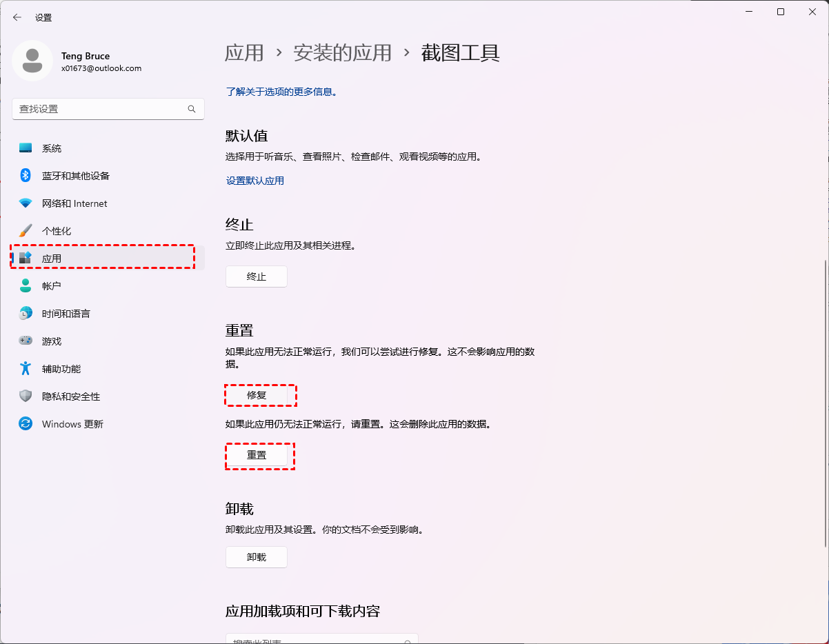829x644 pixels.
Task: Close the Settings window
Action: pos(812,12)
